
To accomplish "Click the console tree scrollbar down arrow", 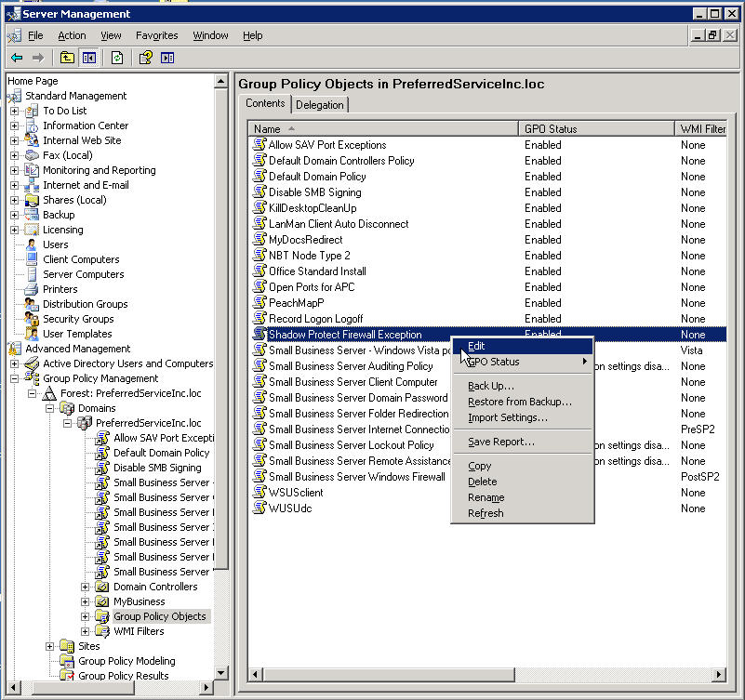I will click(221, 672).
